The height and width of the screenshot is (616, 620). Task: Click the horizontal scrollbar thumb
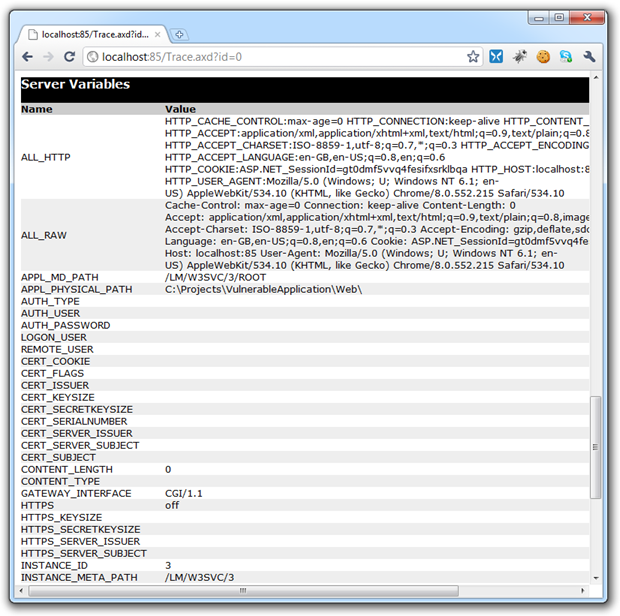tap(243, 590)
